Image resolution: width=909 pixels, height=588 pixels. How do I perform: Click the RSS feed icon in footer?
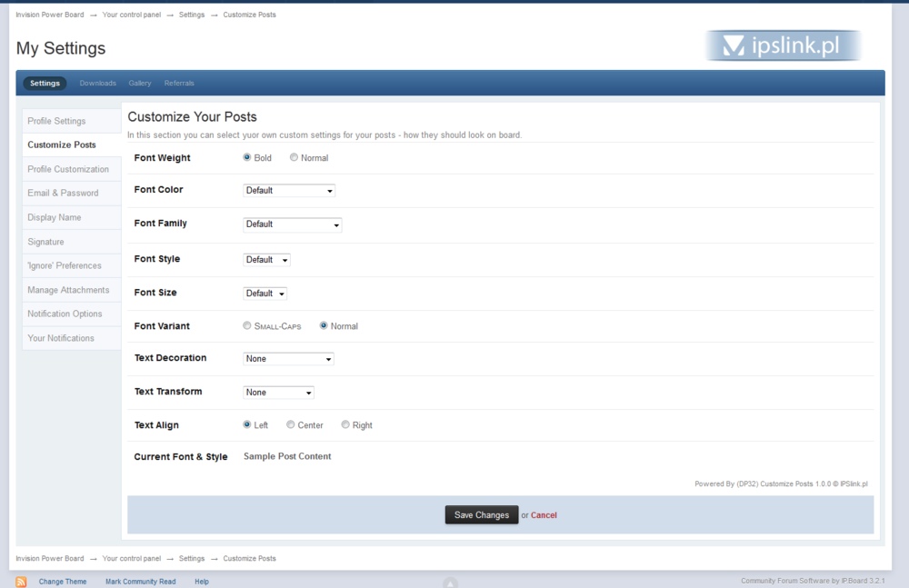[x=21, y=582]
